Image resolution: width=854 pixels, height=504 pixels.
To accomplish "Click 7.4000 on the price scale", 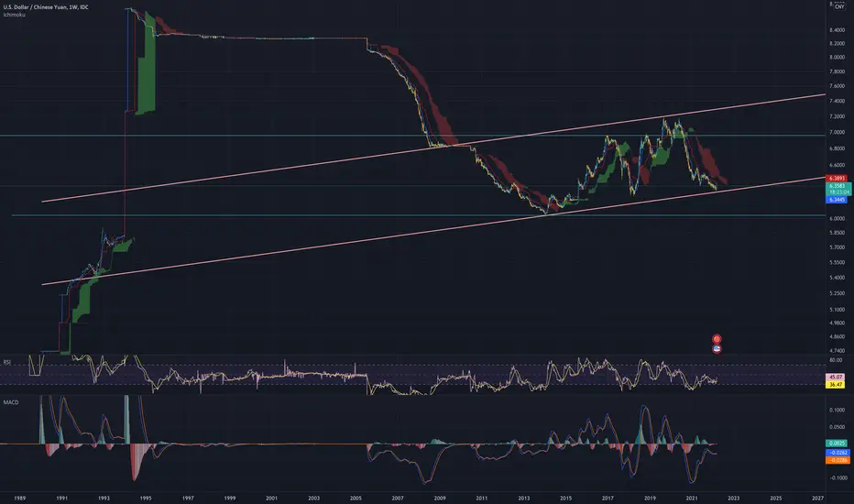I will point(838,102).
